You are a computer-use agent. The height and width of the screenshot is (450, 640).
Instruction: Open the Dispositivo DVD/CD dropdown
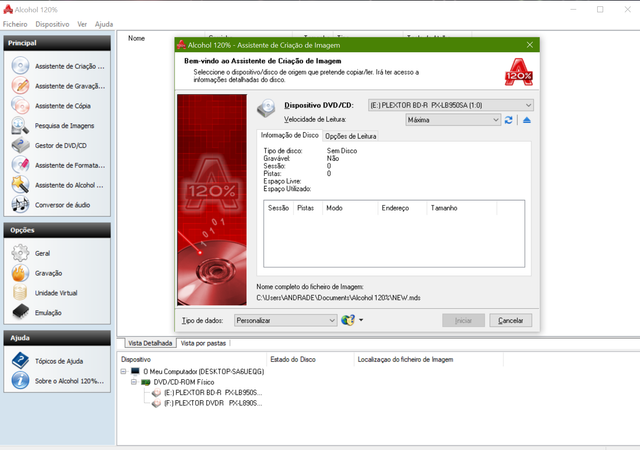click(451, 105)
